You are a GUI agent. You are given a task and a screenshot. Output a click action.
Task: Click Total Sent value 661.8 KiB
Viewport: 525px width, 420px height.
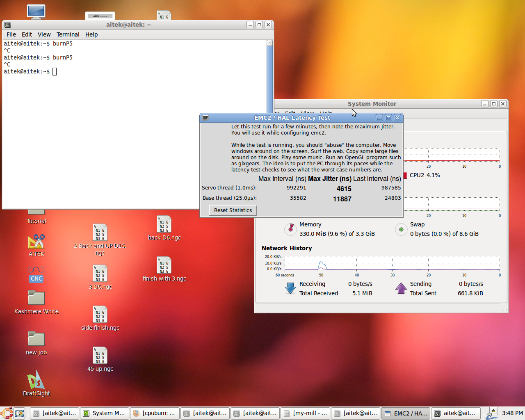tap(470, 293)
